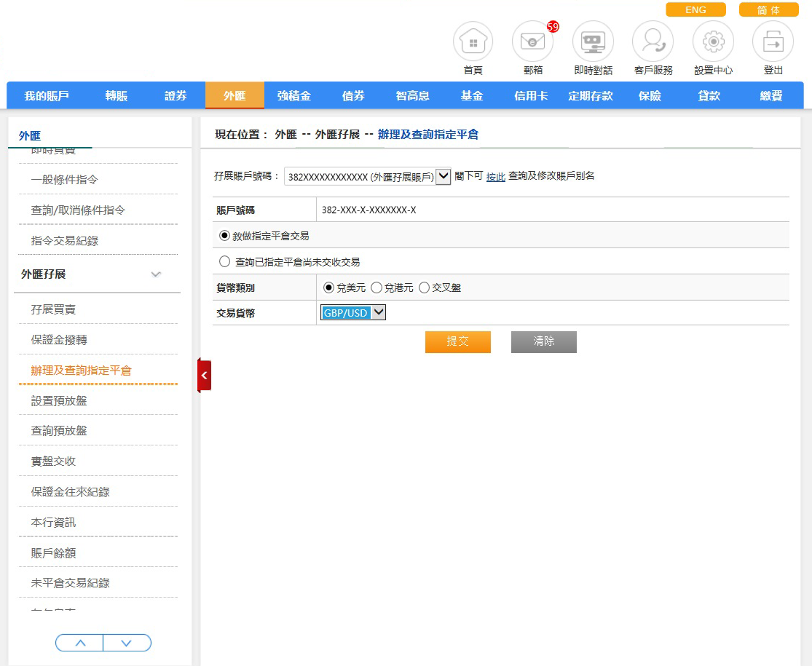Screen dimensions: 812x666
Task: Switch to the 證券 tab
Action: click(x=176, y=96)
